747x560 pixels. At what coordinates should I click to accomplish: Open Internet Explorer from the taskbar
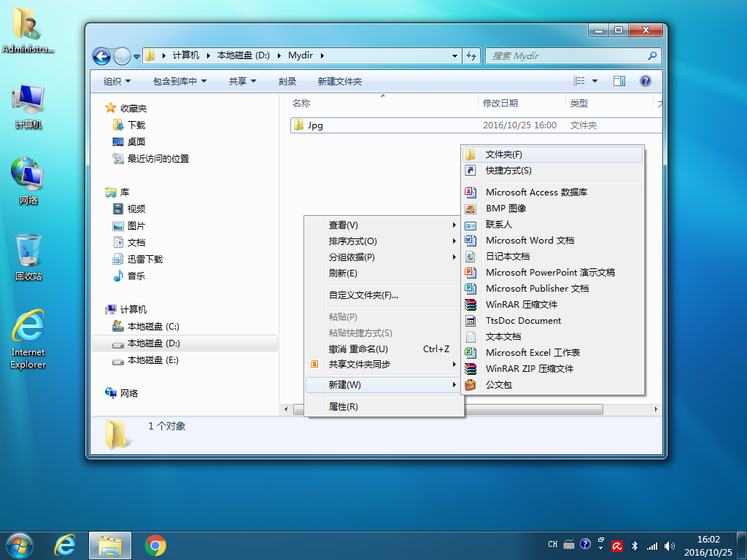coord(65,545)
